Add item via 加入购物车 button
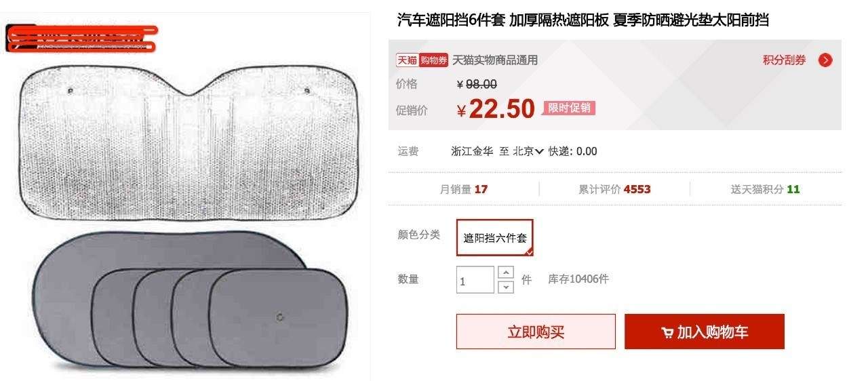868x381 pixels. tap(705, 332)
